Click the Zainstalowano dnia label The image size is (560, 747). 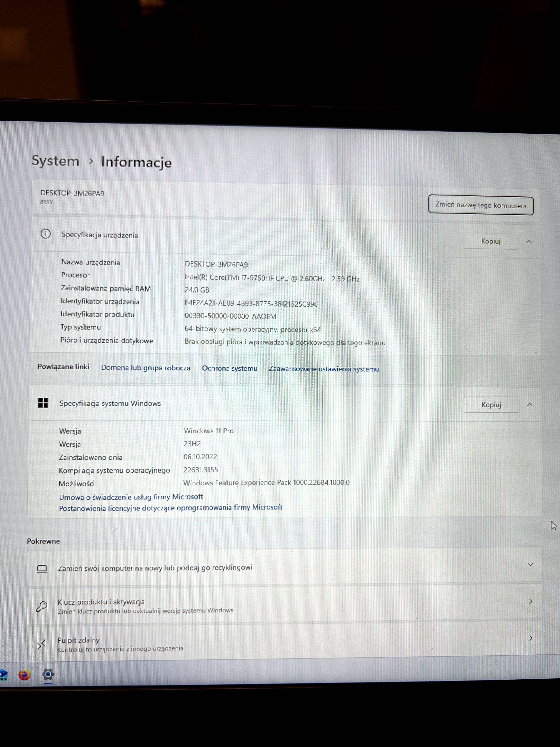click(91, 457)
